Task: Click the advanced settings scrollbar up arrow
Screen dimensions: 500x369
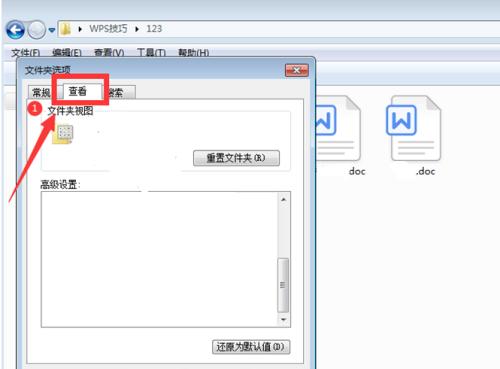Action: (283, 199)
